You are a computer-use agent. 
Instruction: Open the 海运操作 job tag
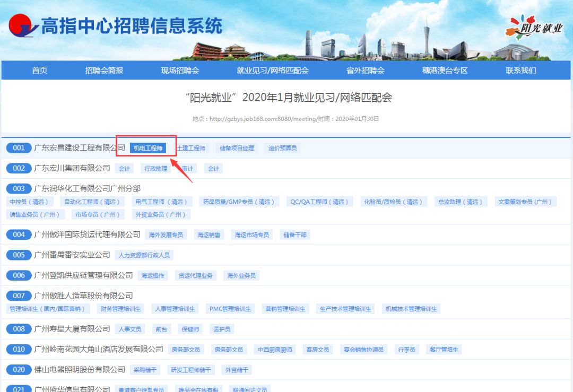click(153, 276)
